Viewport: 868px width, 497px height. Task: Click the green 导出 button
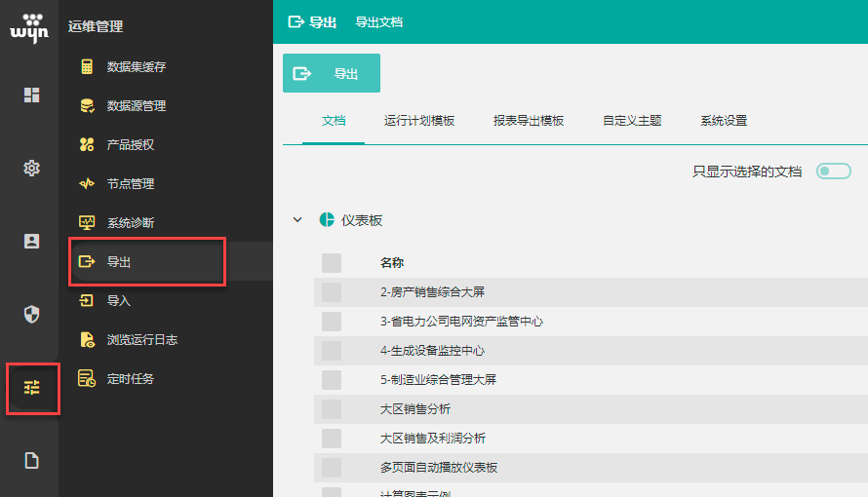[331, 73]
